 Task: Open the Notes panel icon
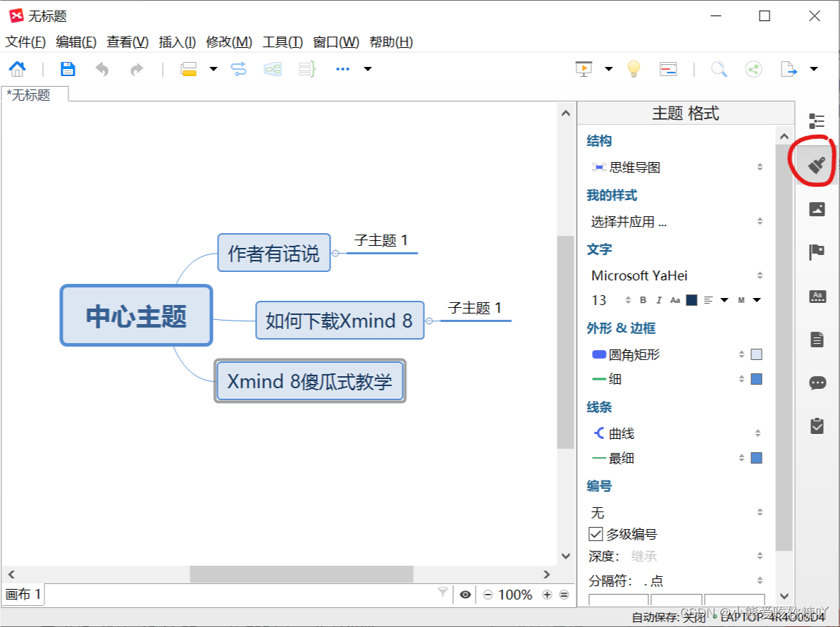coord(817,340)
